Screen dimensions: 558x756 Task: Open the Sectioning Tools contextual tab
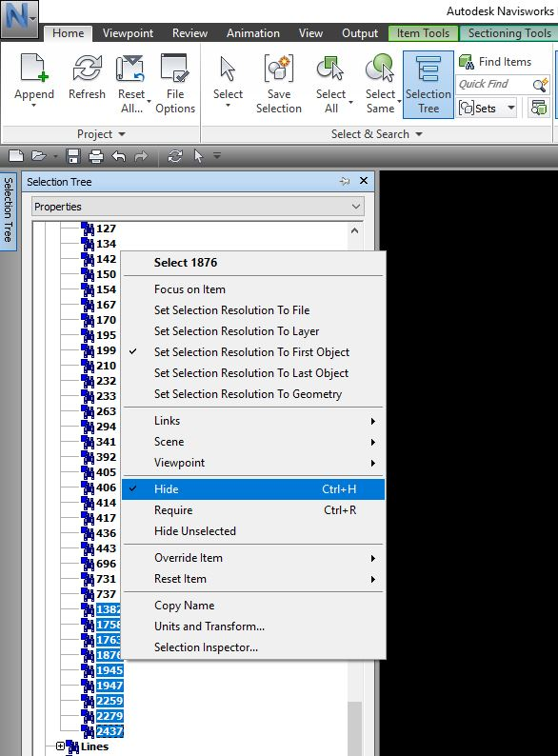click(x=508, y=33)
